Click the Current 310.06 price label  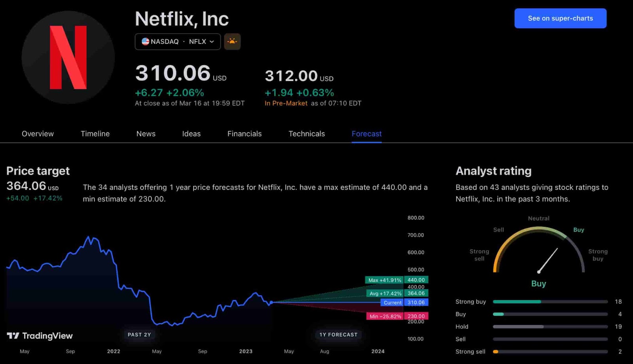pos(392,303)
